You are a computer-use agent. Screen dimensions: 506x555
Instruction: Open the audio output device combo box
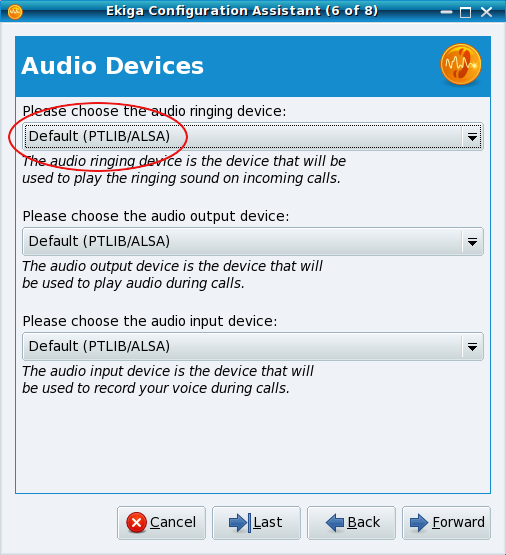[x=253, y=241]
